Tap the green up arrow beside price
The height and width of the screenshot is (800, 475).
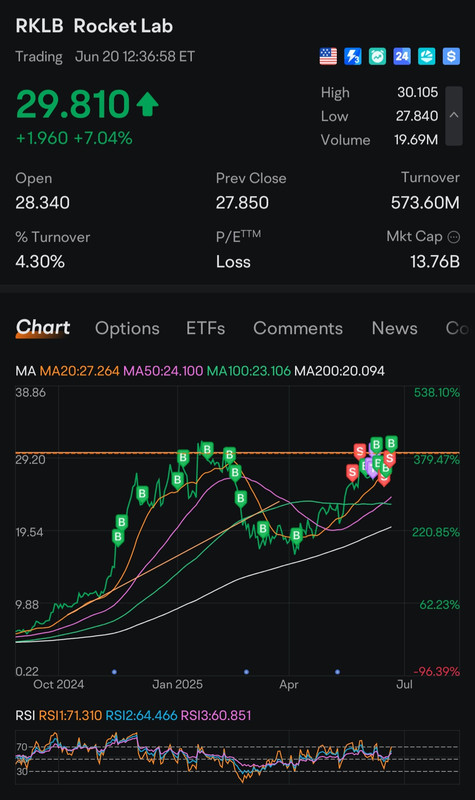tap(147, 104)
